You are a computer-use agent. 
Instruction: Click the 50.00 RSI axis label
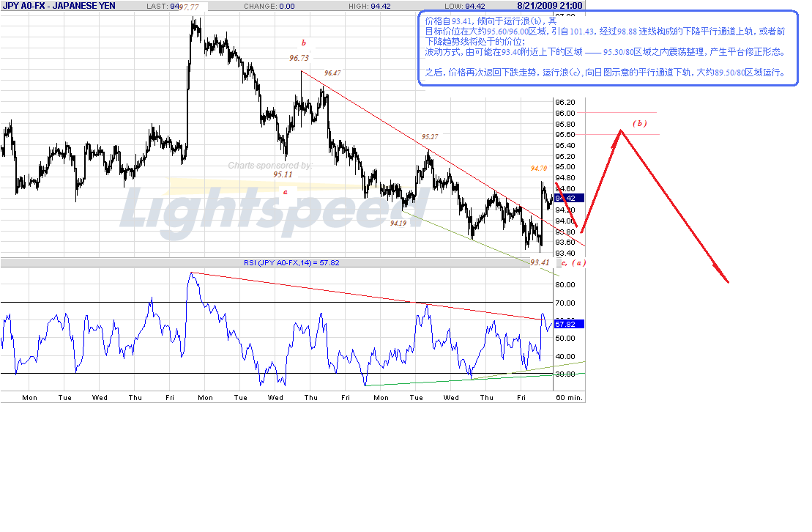[565, 338]
